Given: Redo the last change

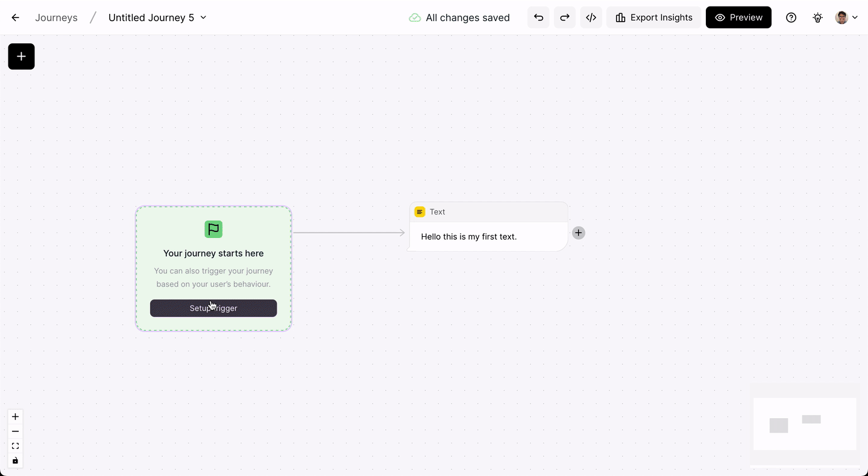Looking at the screenshot, I should 565,17.
